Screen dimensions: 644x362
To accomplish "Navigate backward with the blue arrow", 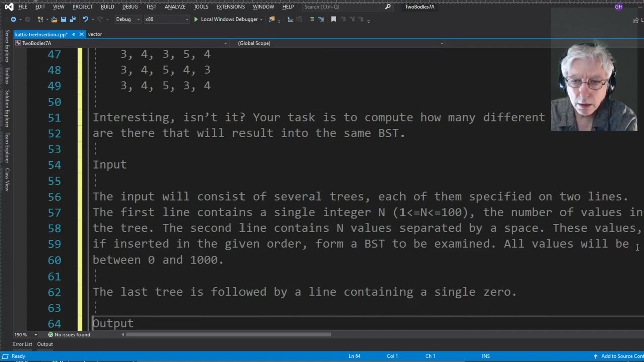I will pyautogui.click(x=13, y=19).
